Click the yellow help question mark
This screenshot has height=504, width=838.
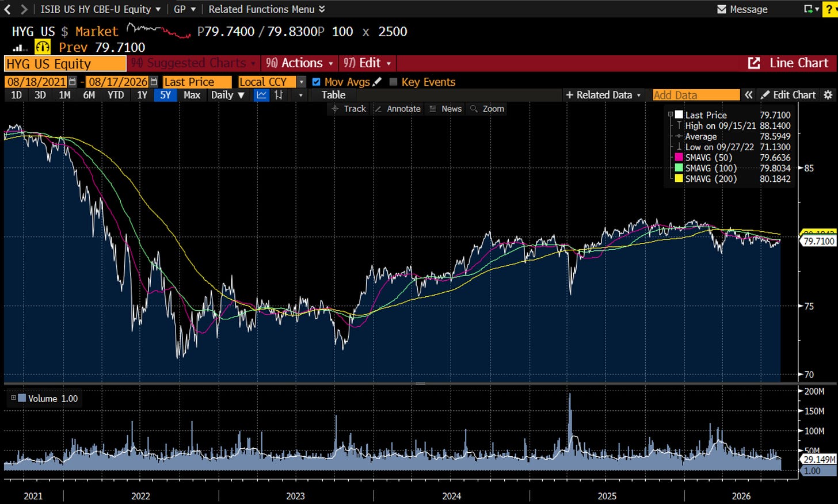point(830,9)
